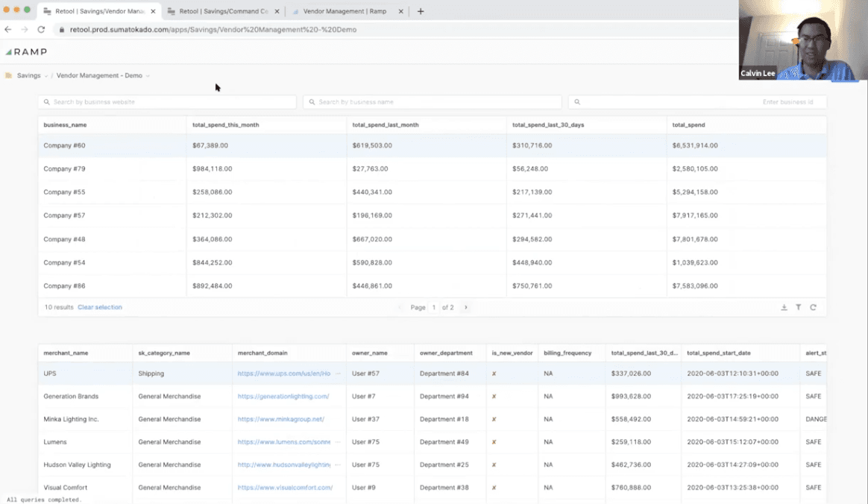Click the Savings folder icon in the breadcrumb
868x504 pixels.
[x=8, y=75]
